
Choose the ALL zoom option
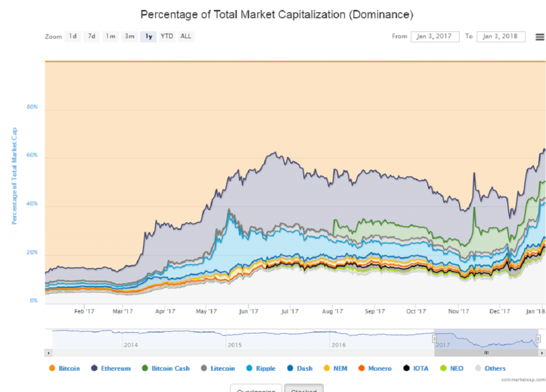point(186,37)
